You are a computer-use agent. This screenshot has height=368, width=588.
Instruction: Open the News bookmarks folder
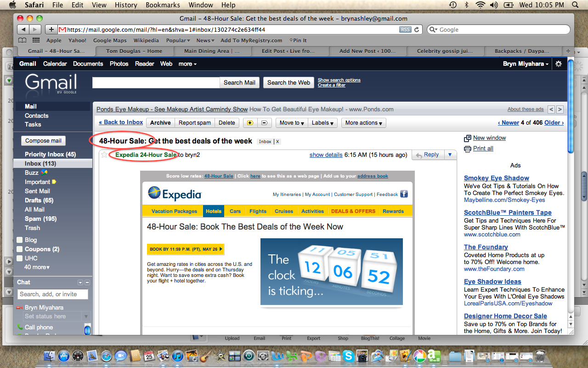coord(205,40)
